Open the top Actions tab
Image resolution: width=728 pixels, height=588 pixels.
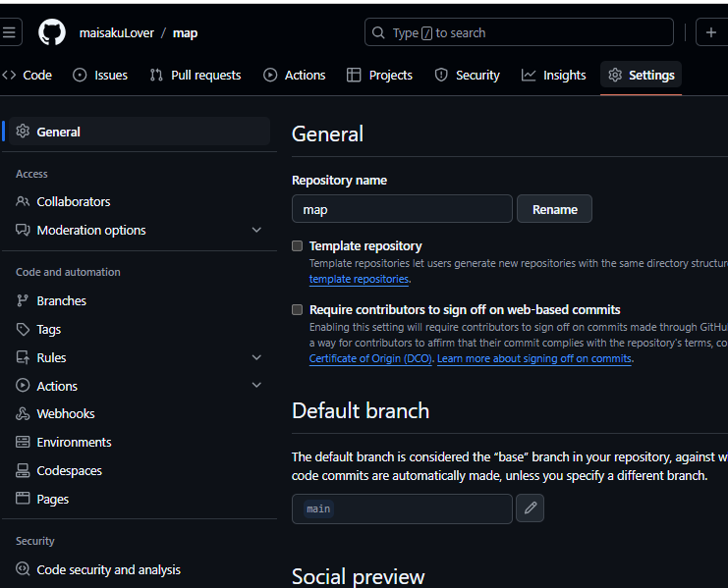[x=295, y=76]
